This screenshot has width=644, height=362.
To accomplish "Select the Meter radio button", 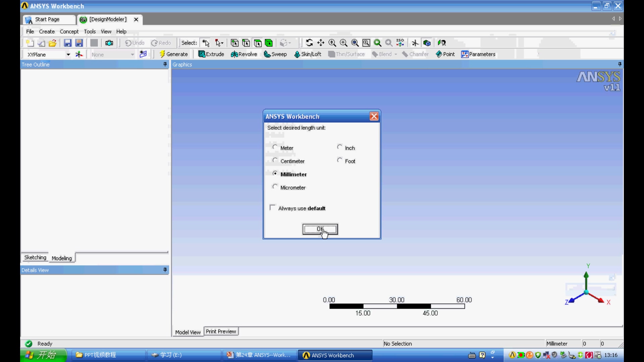I will click(275, 147).
